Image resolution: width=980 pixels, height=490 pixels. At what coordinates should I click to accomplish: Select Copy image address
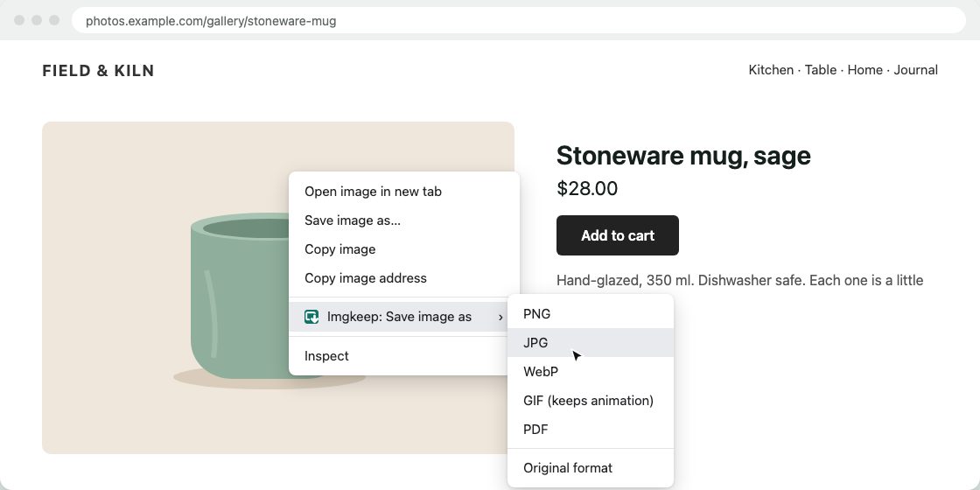click(403, 278)
